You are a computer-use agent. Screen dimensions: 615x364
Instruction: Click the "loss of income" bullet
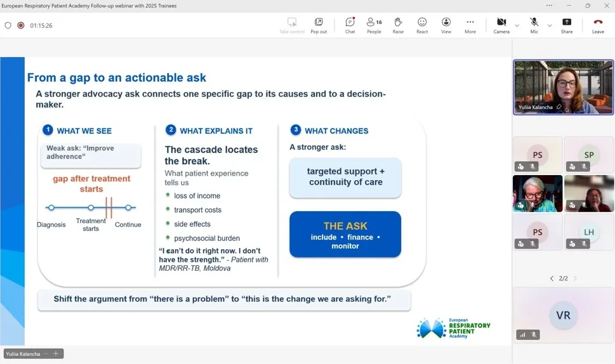tap(197, 196)
